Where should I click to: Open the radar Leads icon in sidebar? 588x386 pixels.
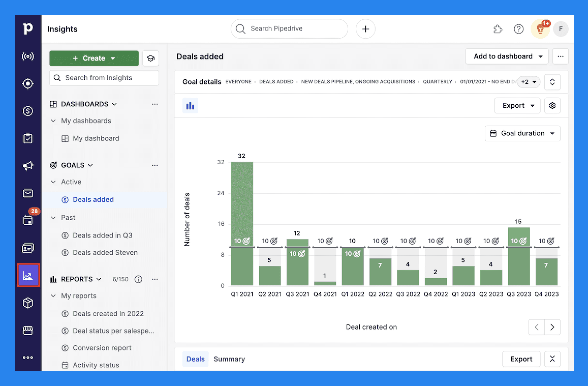(28, 56)
